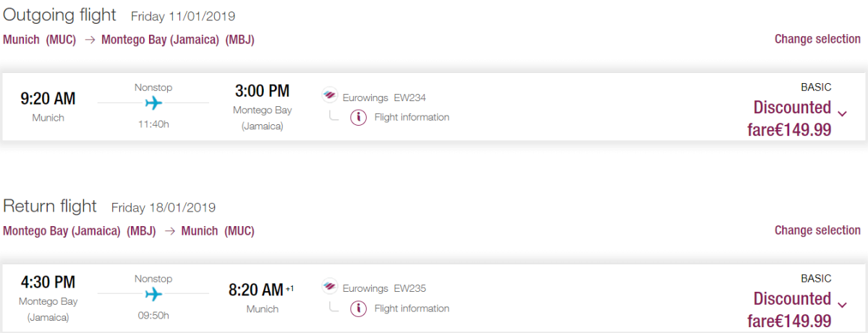Click the outgoing flight info icon

tap(358, 117)
